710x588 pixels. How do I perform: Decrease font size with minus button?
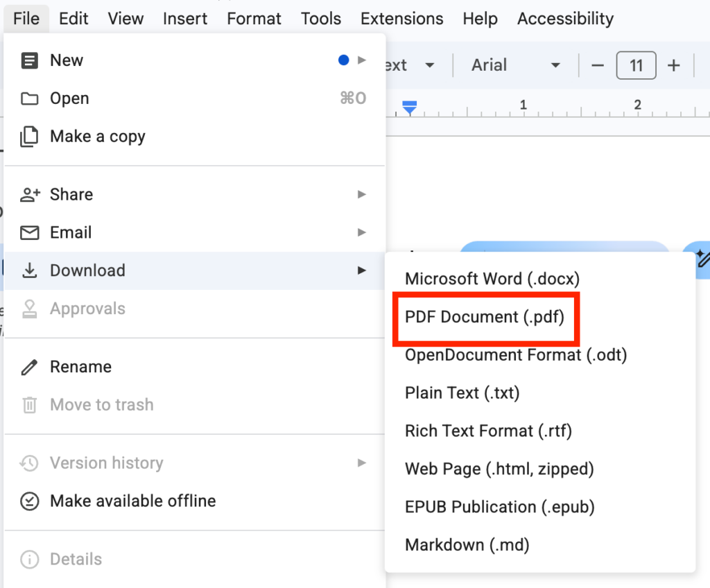(597, 65)
